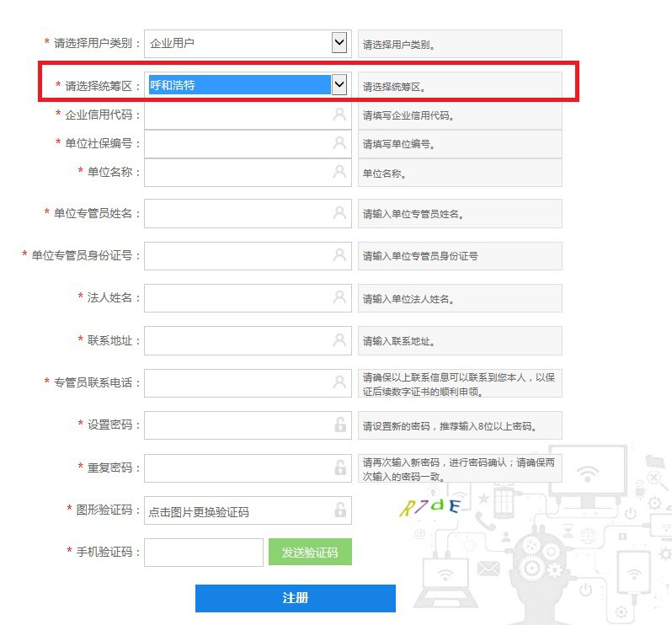Click person icon in 法人姓名 field
The height and width of the screenshot is (625, 672).
(x=339, y=297)
